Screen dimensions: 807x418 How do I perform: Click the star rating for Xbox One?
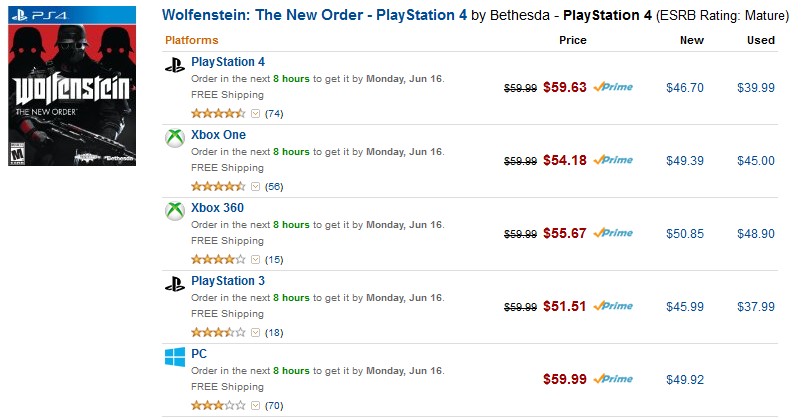click(218, 186)
